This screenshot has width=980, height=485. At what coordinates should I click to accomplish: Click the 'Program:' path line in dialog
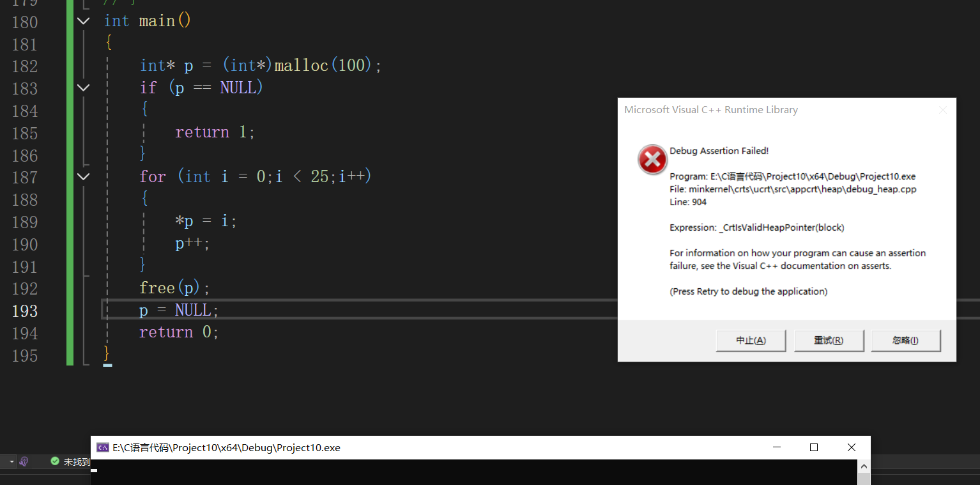(792, 176)
